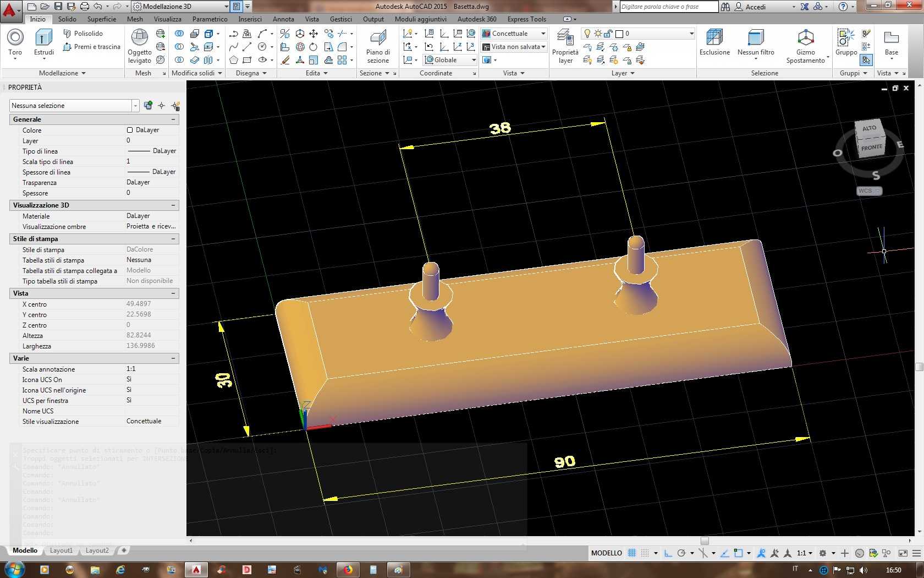This screenshot has width=924, height=578.
Task: Click the Base view icon
Action: coord(892,37)
